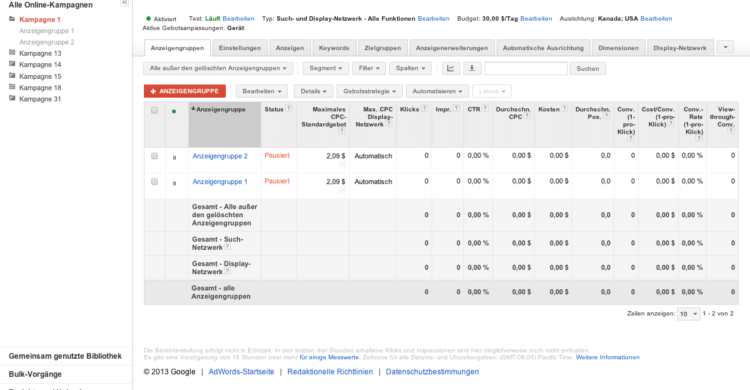The width and height of the screenshot is (750, 390).
Task: Click the help icon beside Status header
Action: point(288,109)
